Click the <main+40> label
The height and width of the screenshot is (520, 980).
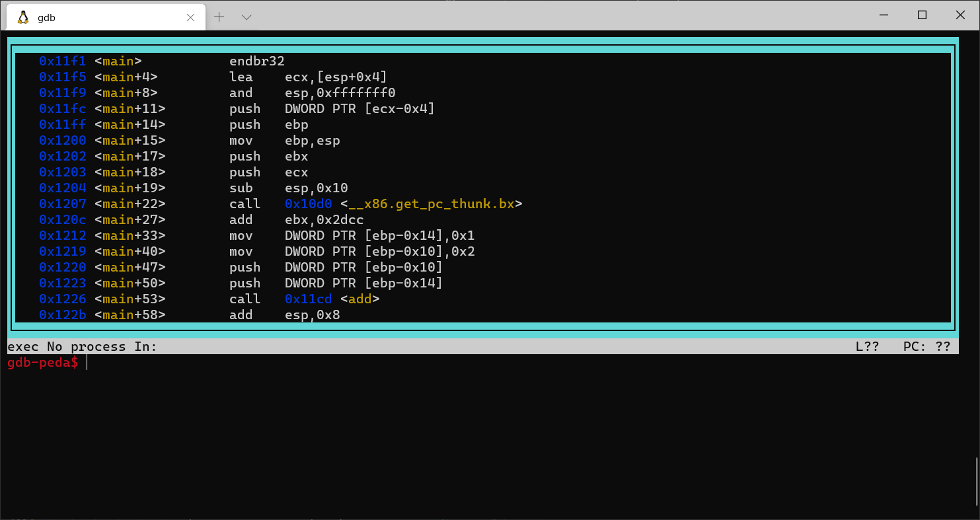[x=130, y=251]
